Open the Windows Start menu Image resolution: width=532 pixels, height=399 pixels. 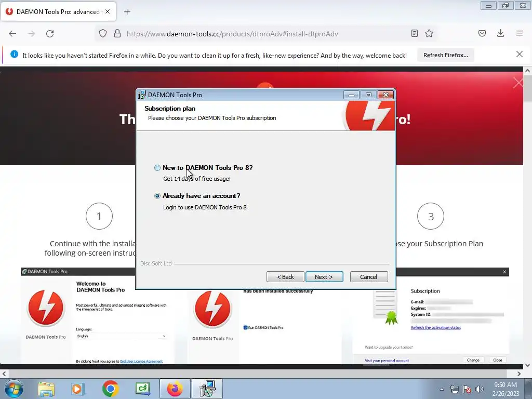pyautogui.click(x=14, y=389)
